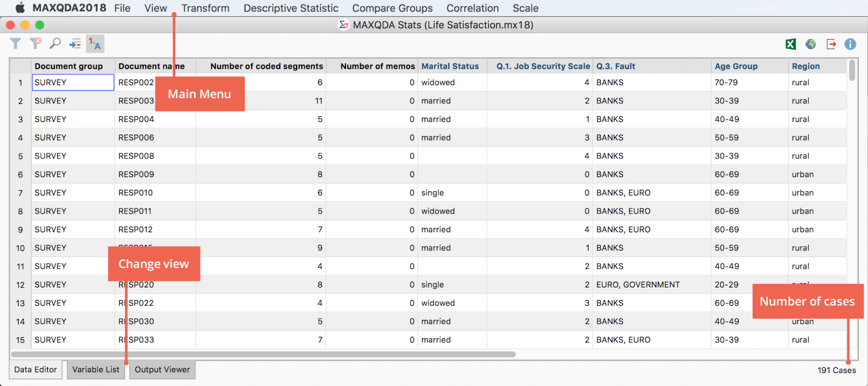Screen dimensions: 868x386
Task: Open the Scale menu
Action: (x=526, y=8)
